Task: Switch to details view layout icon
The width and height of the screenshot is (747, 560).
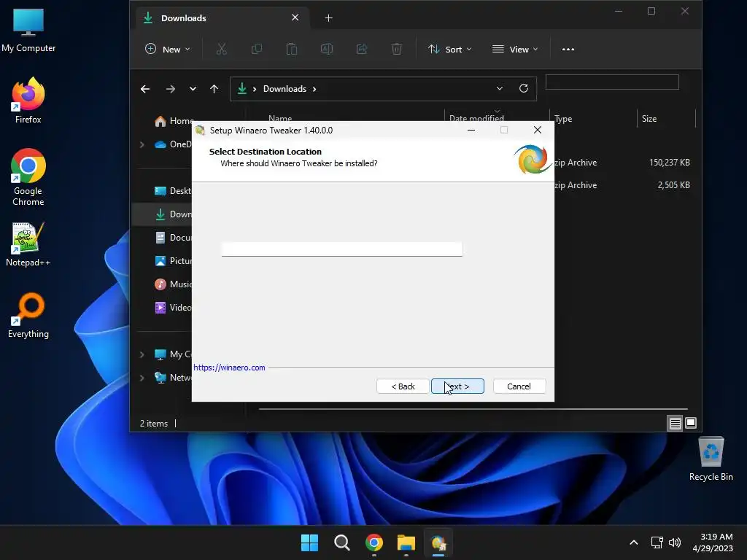Action: tap(675, 423)
